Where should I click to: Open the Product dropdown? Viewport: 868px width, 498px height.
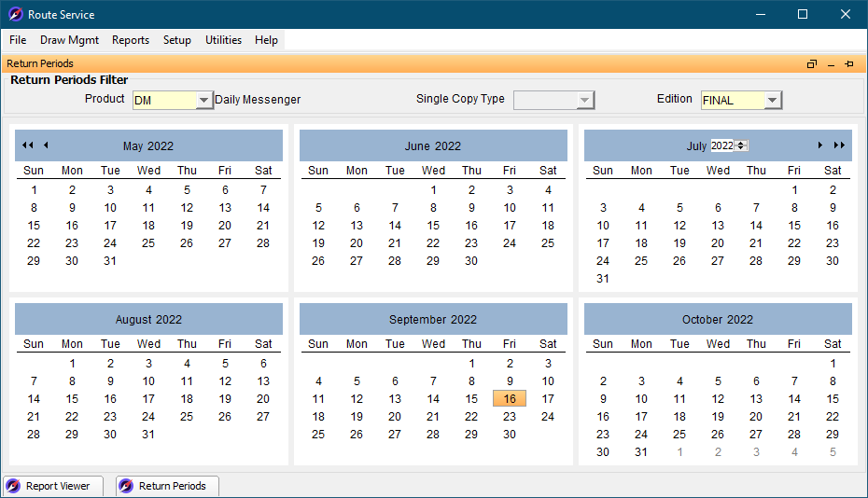204,101
